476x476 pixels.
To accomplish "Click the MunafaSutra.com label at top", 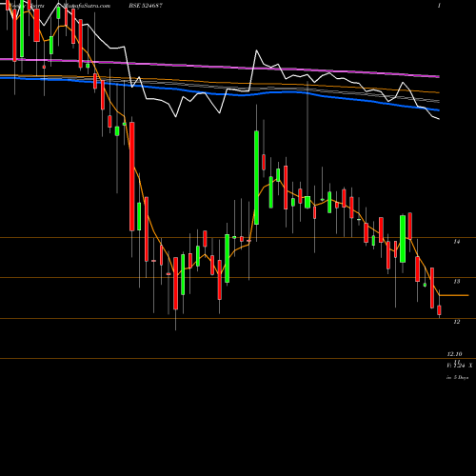I will tap(87, 6).
